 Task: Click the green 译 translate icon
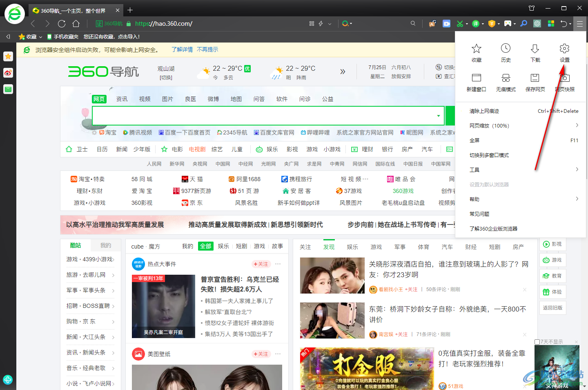pos(476,24)
